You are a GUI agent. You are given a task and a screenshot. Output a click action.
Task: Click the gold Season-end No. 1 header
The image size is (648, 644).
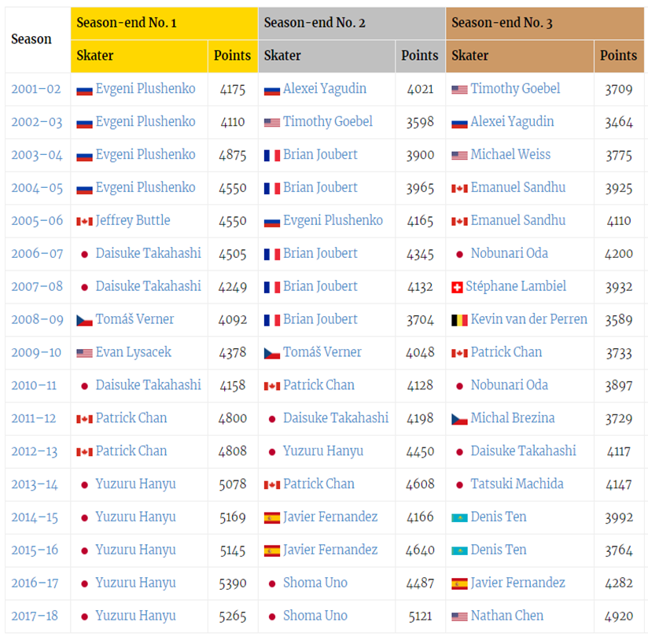point(164,23)
